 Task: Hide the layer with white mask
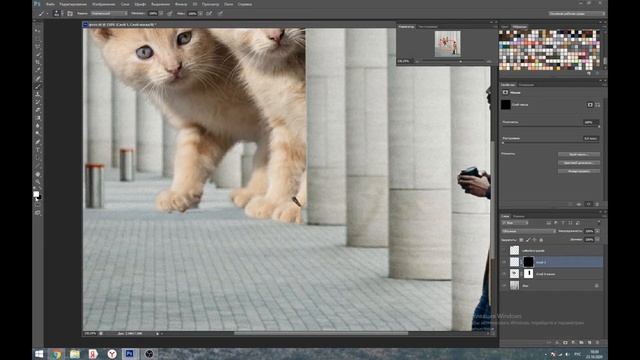505,274
